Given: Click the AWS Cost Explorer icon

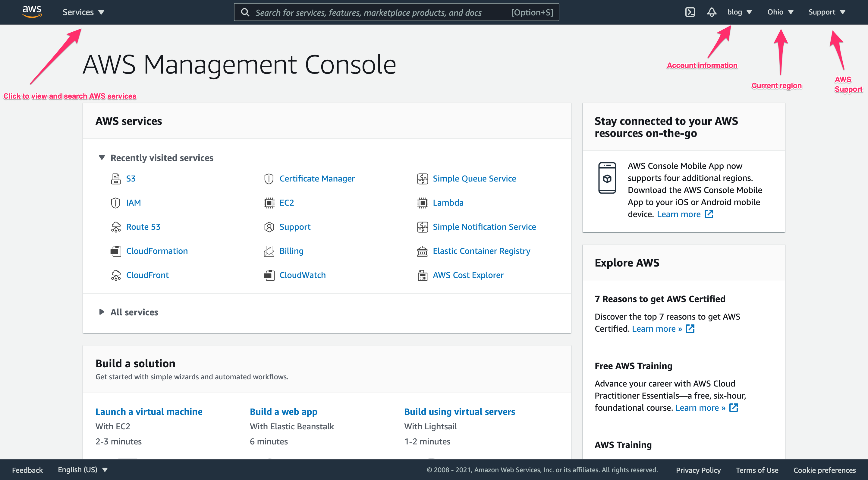Looking at the screenshot, I should point(422,275).
